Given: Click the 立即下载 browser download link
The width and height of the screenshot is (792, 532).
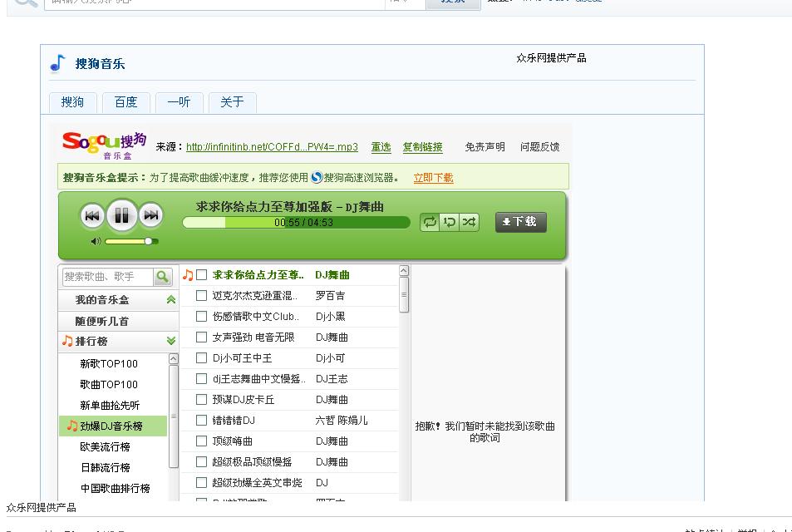Looking at the screenshot, I should (x=433, y=178).
